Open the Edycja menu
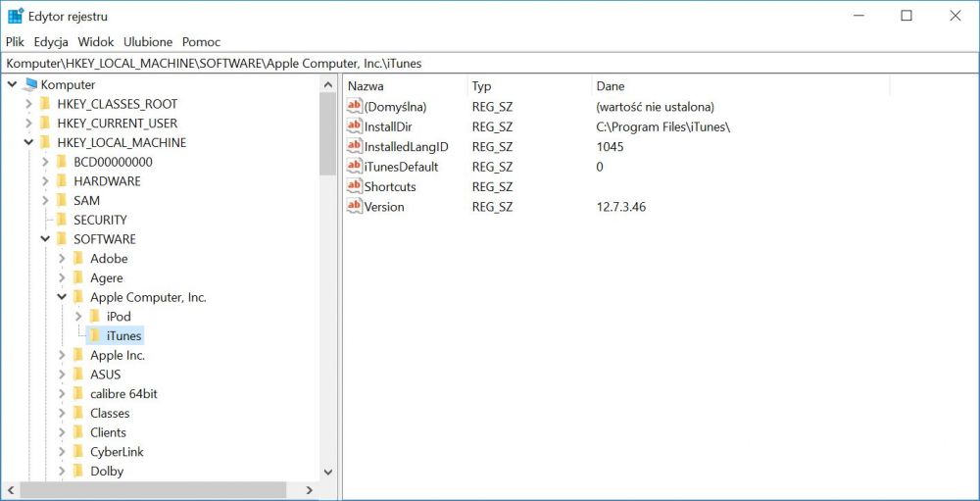 click(x=51, y=42)
